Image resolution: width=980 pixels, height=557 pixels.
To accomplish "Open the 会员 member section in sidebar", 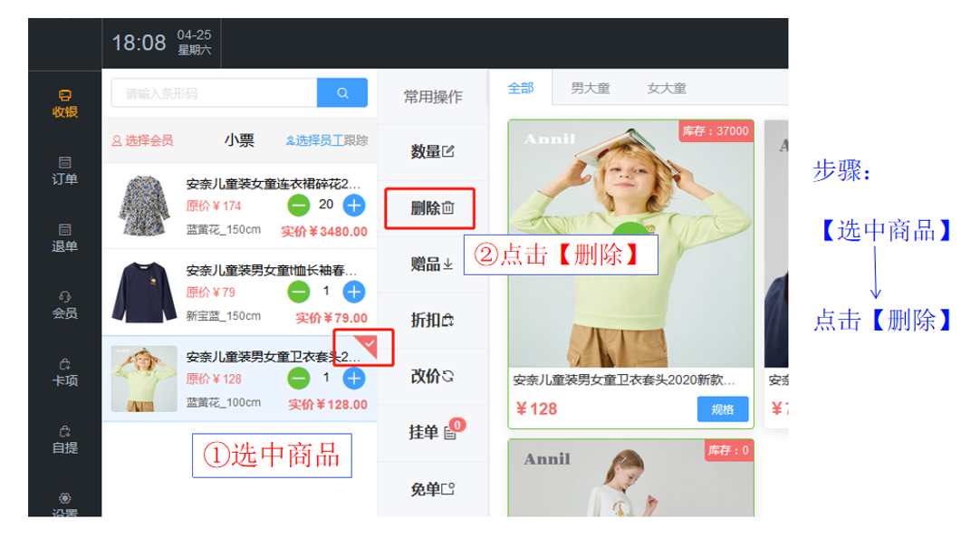I will point(64,305).
